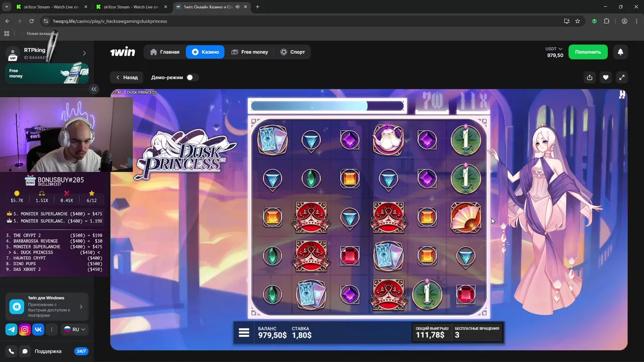Open the Free money tab
This screenshot has height=362, width=644.
coord(250,52)
